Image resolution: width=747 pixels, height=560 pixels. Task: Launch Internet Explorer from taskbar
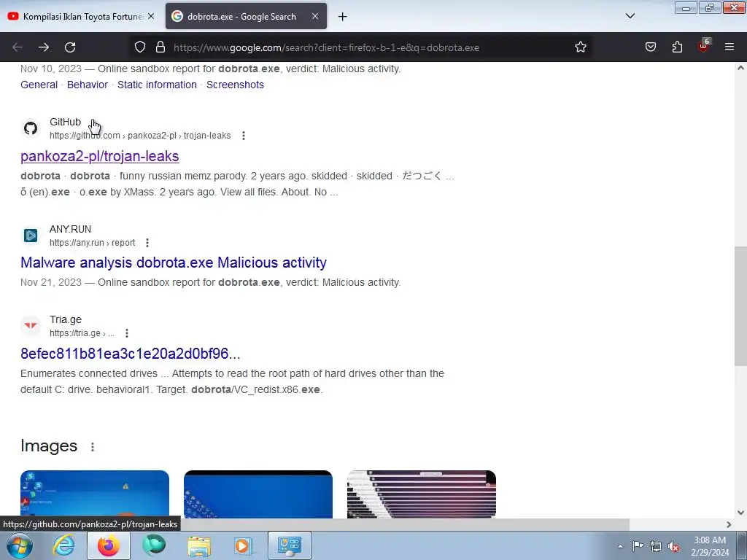pos(63,545)
